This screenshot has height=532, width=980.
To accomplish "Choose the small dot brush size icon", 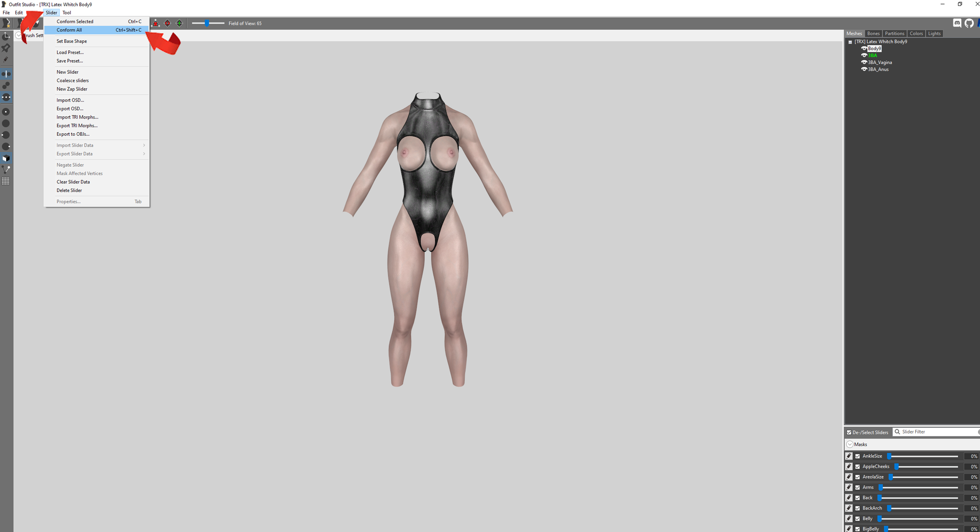I will pyautogui.click(x=6, y=112).
